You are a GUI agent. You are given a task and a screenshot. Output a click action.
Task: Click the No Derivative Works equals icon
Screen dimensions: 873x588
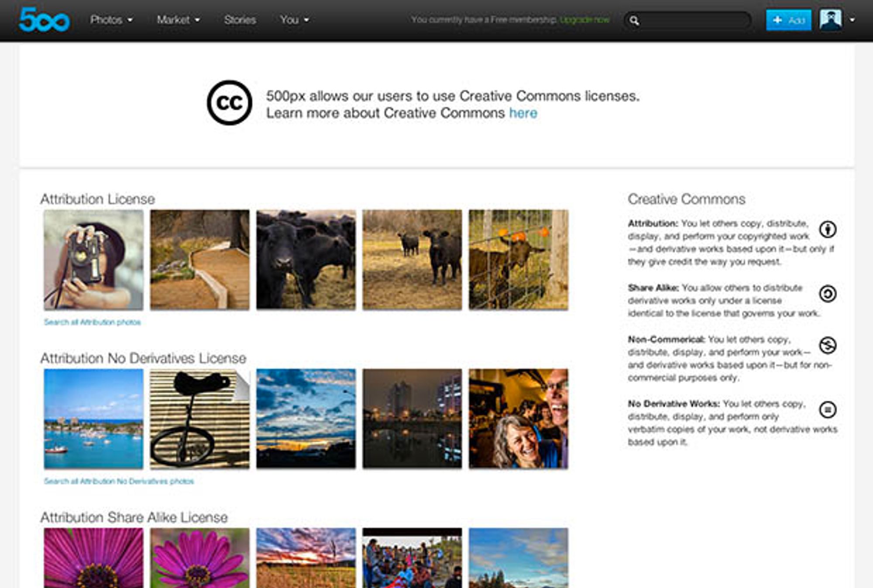[x=828, y=410]
